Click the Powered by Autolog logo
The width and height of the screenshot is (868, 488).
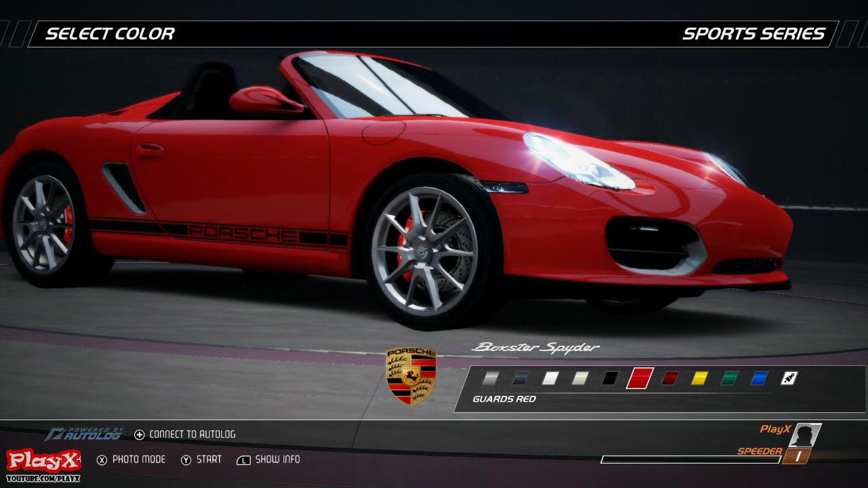[85, 434]
